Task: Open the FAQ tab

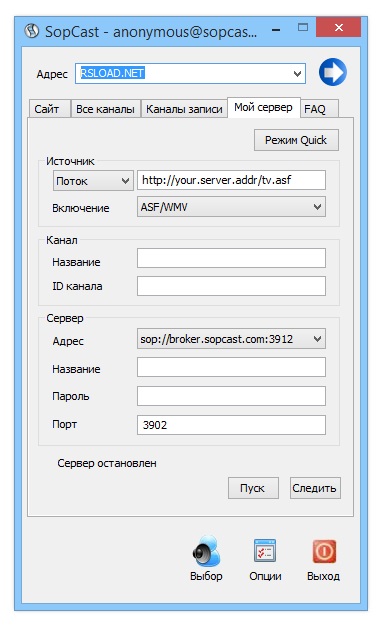Action: tap(319, 109)
